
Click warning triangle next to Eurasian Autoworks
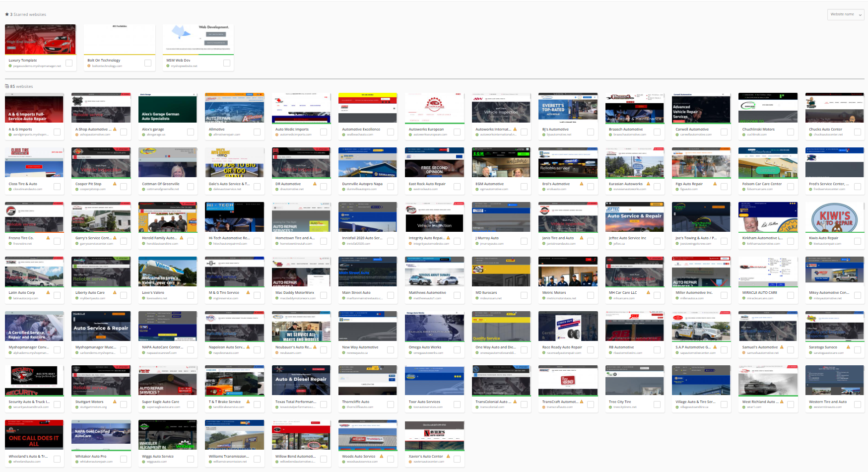648,184
